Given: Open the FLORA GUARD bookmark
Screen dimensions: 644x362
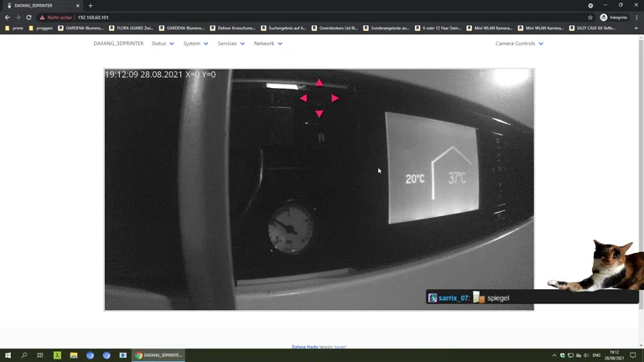Looking at the screenshot, I should pyautogui.click(x=132, y=28).
